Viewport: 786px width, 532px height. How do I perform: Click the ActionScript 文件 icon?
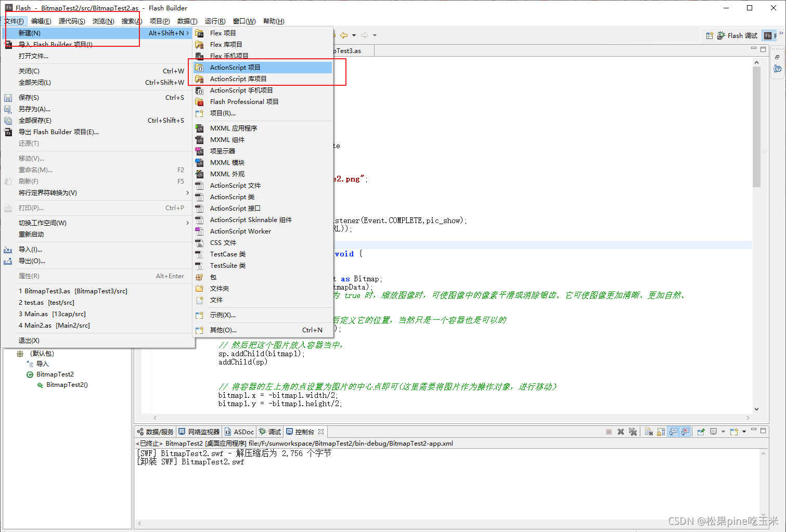[x=199, y=186]
